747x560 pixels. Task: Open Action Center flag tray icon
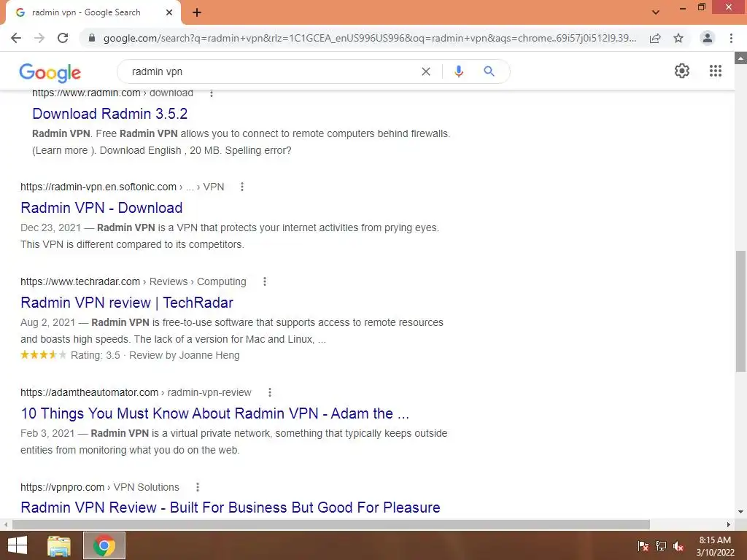[x=643, y=546]
